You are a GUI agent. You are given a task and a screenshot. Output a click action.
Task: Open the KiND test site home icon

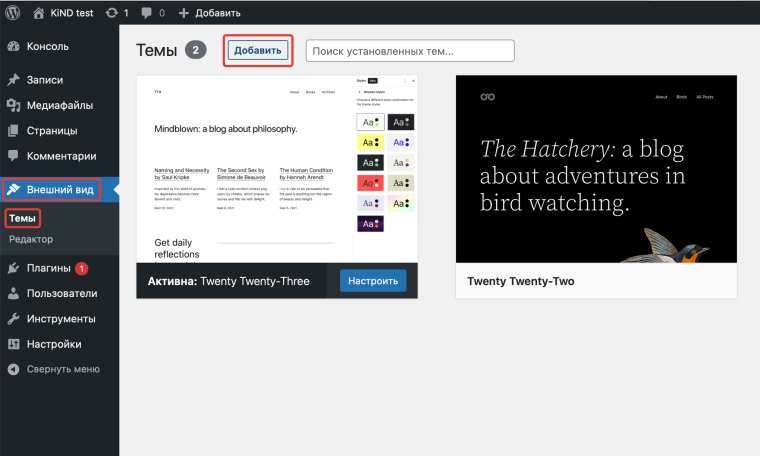pos(40,13)
